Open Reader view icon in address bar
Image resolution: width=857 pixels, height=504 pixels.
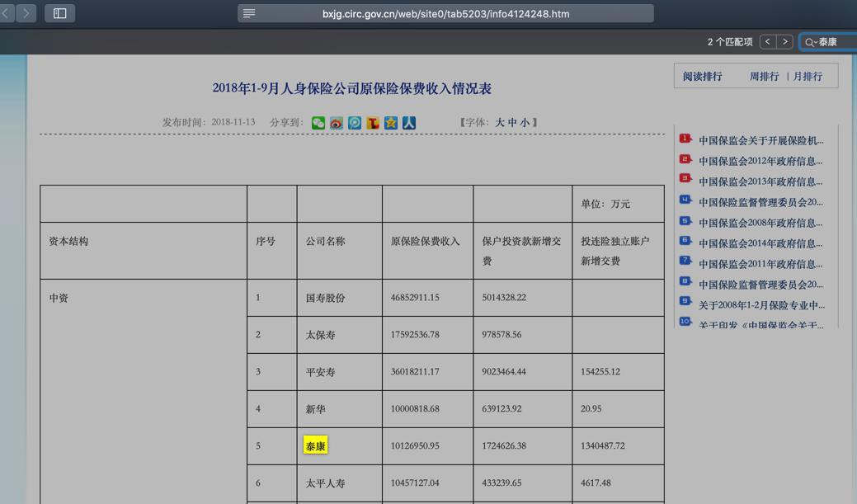pyautogui.click(x=249, y=14)
